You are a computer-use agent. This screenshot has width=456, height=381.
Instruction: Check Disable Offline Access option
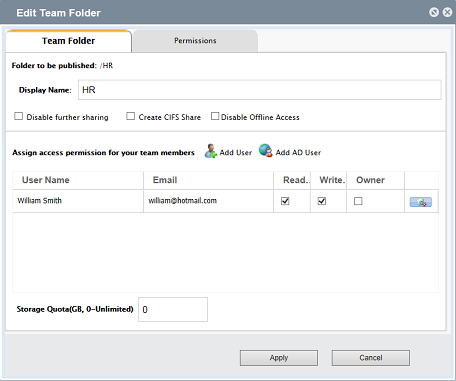click(215, 116)
